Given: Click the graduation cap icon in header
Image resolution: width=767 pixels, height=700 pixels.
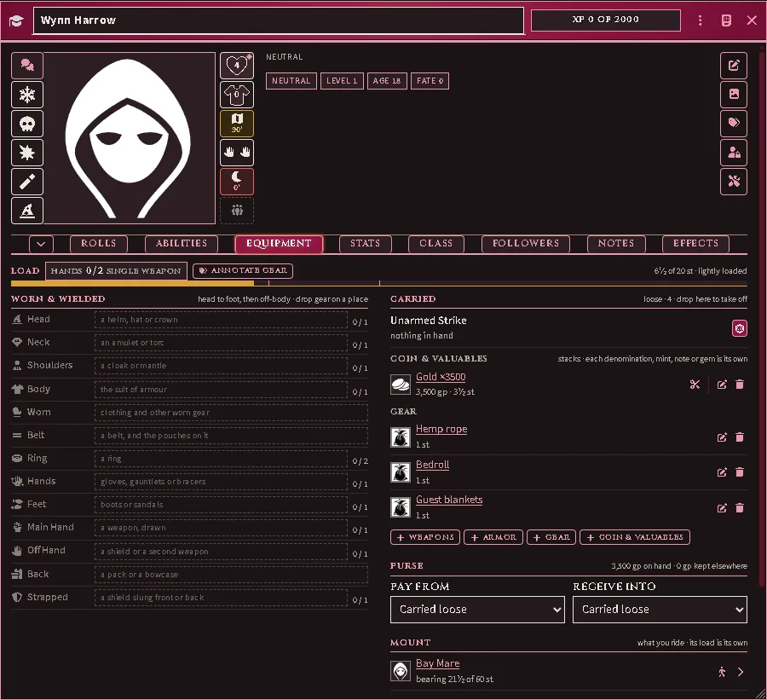Looking at the screenshot, I should tap(16, 21).
